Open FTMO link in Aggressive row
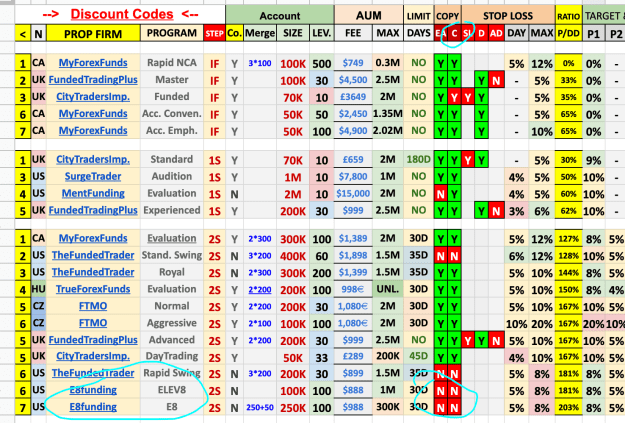Image resolution: width=625 pixels, height=423 pixels. (x=93, y=323)
